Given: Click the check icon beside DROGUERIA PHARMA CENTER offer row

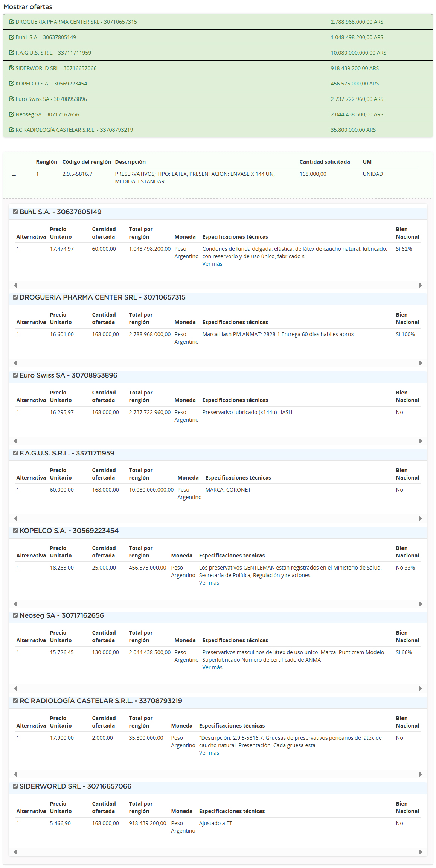Looking at the screenshot, I should coord(11,22).
